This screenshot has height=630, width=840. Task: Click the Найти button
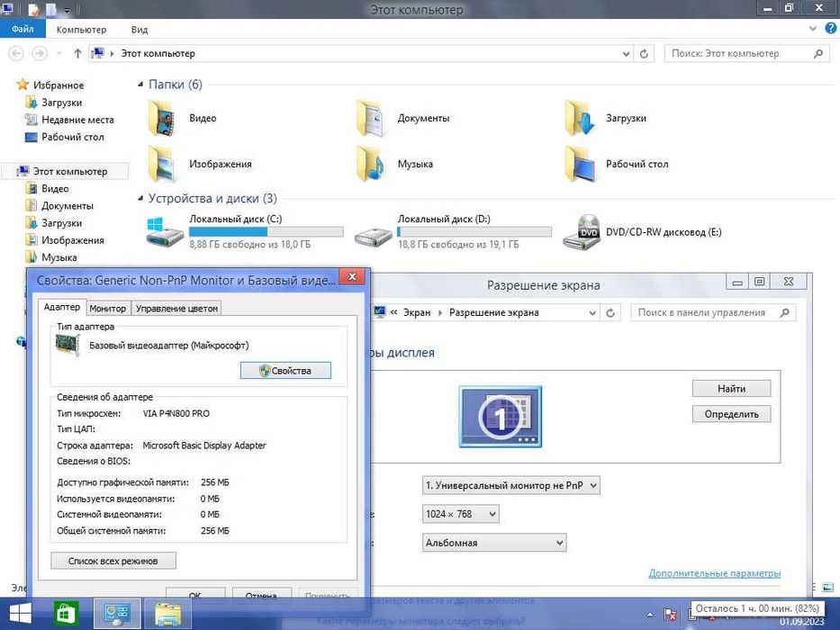tap(731, 389)
